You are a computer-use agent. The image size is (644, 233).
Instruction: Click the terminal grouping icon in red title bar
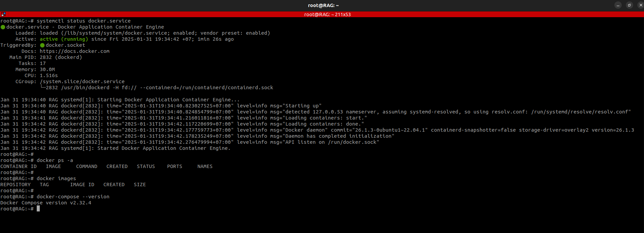point(3,14)
